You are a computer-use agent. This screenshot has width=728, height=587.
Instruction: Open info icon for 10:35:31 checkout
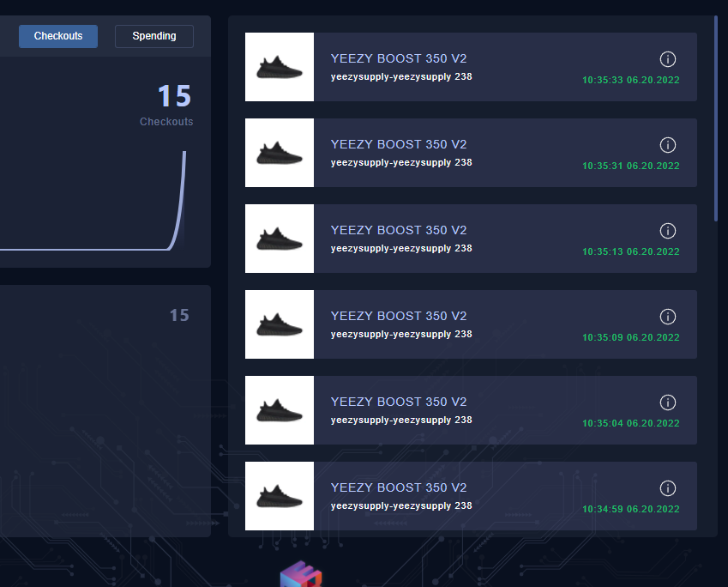pos(668,145)
